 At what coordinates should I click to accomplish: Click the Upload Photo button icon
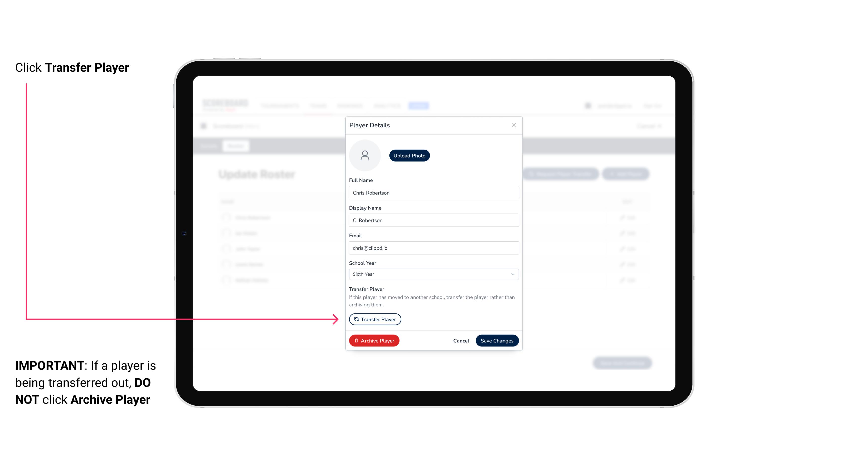tap(409, 156)
